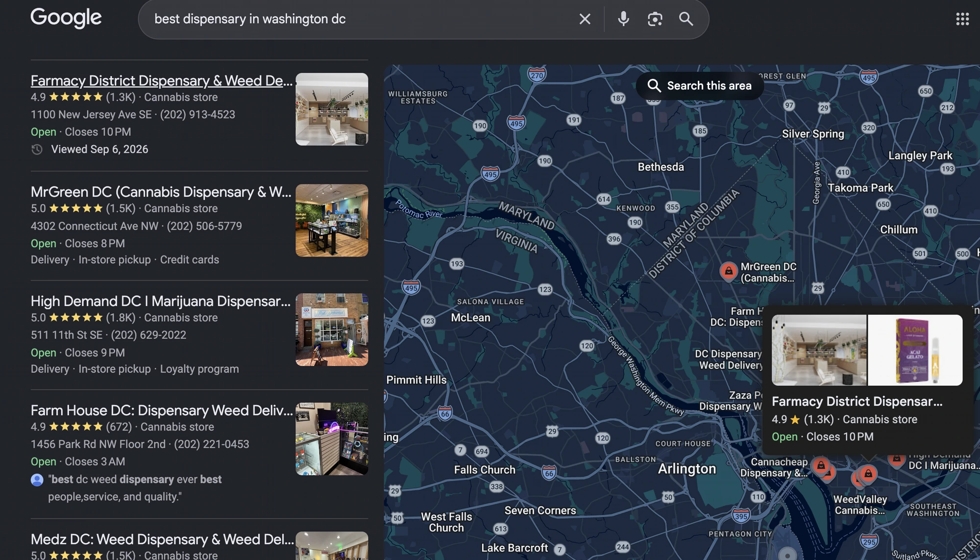Click the Farm House DC review quote
Image resolution: width=980 pixels, height=560 pixels.
135,488
